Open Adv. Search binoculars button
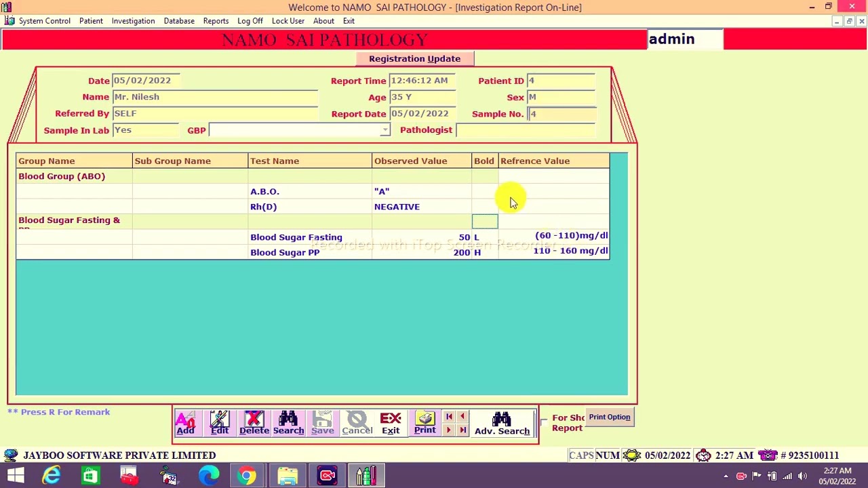868x488 pixels. (x=502, y=424)
